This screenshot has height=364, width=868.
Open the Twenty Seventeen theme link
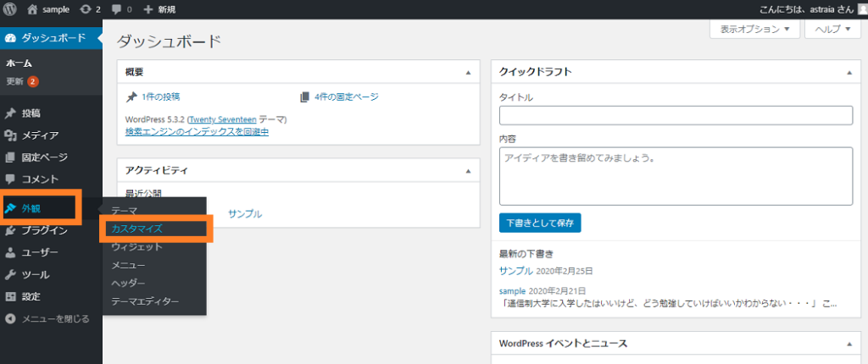coord(221,119)
